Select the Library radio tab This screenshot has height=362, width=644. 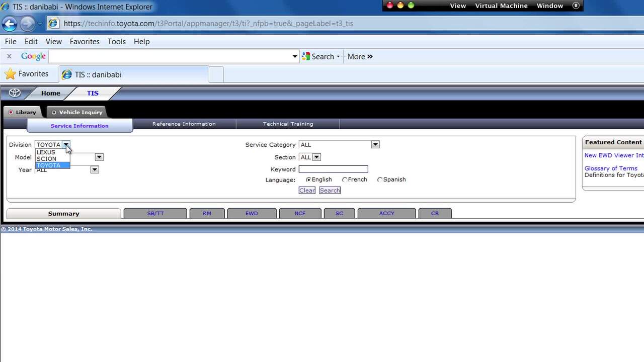pos(22,112)
